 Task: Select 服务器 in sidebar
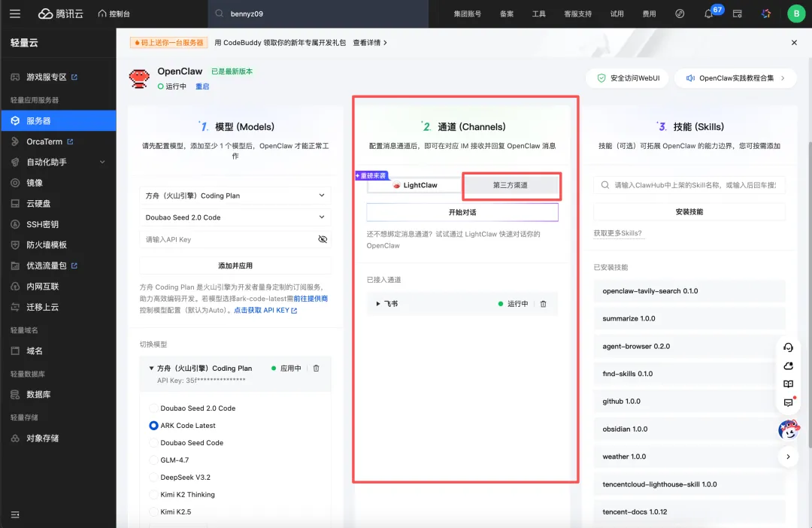pos(58,121)
